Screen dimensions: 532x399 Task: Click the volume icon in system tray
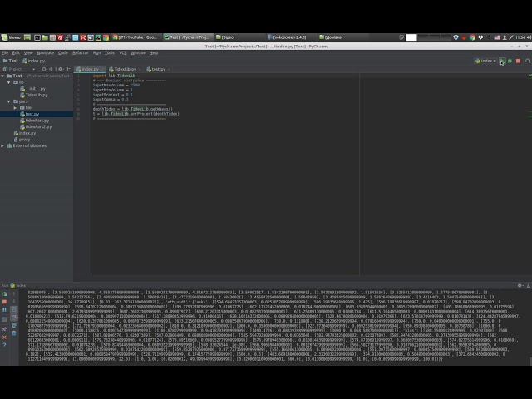529,37
